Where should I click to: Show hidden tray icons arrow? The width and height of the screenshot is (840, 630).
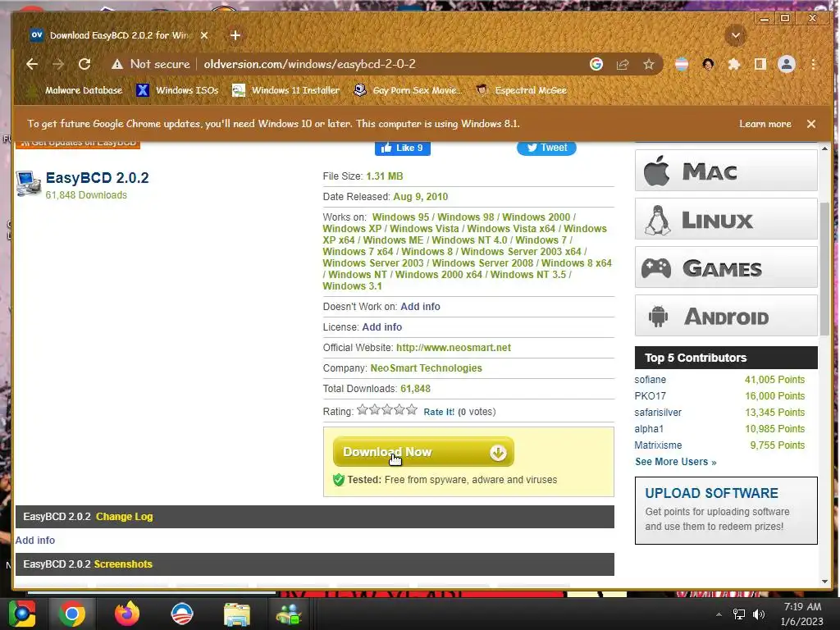(x=719, y=614)
